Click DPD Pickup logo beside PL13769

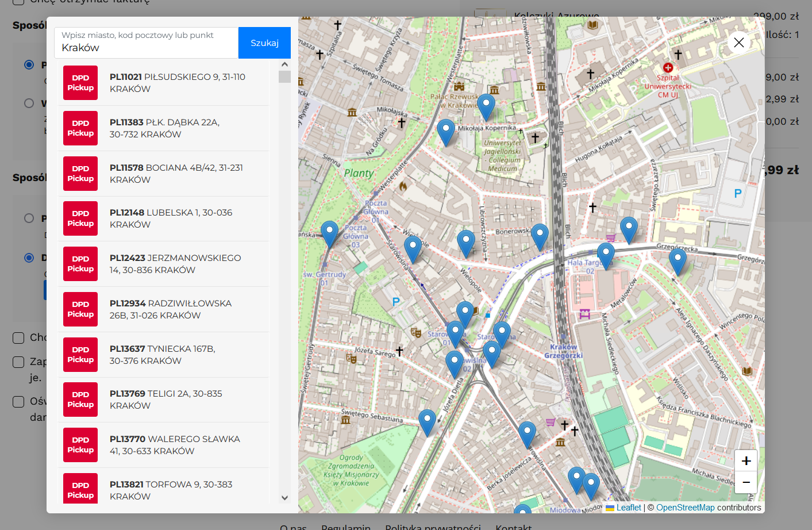[x=80, y=400]
